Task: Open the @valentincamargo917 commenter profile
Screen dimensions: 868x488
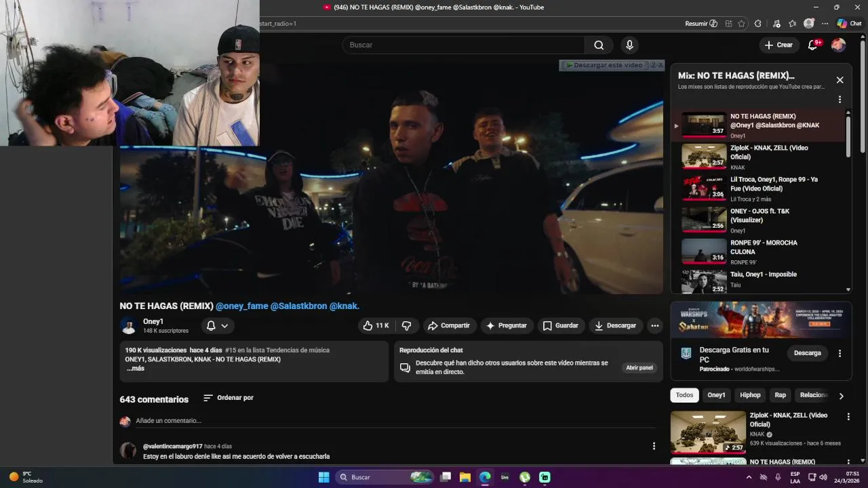Action: coord(172,447)
